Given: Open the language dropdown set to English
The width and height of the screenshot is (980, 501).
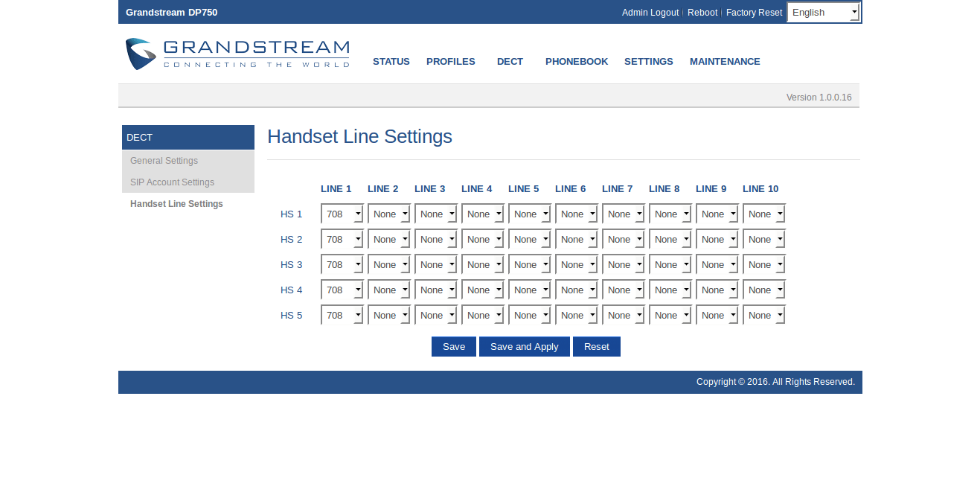Looking at the screenshot, I should coord(823,13).
